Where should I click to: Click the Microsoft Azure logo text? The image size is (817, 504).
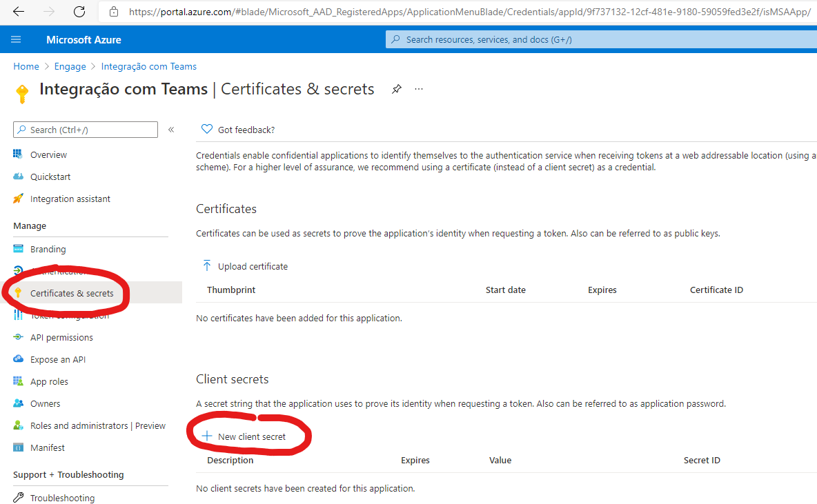[83, 39]
